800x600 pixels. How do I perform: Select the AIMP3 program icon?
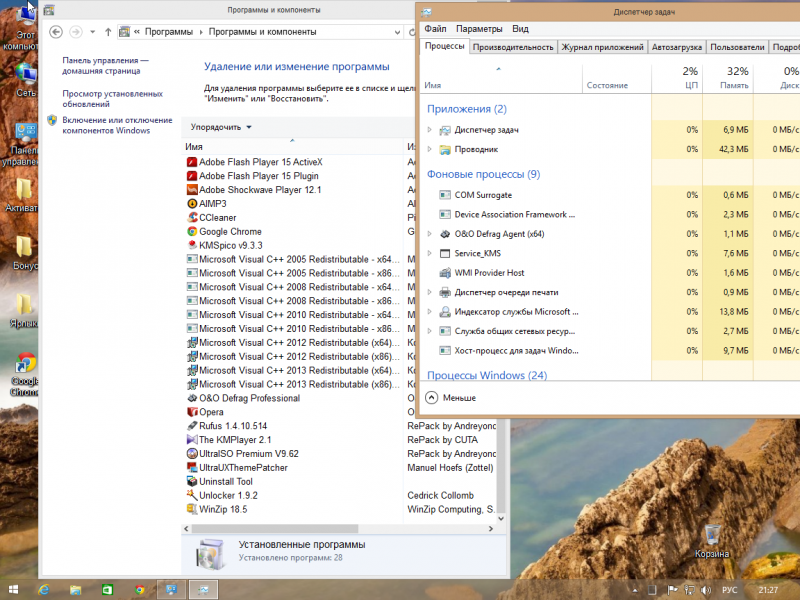[192, 204]
